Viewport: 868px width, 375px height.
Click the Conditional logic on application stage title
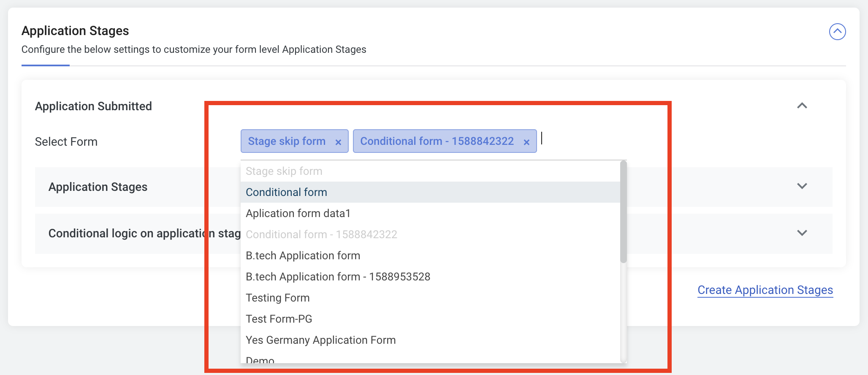144,234
